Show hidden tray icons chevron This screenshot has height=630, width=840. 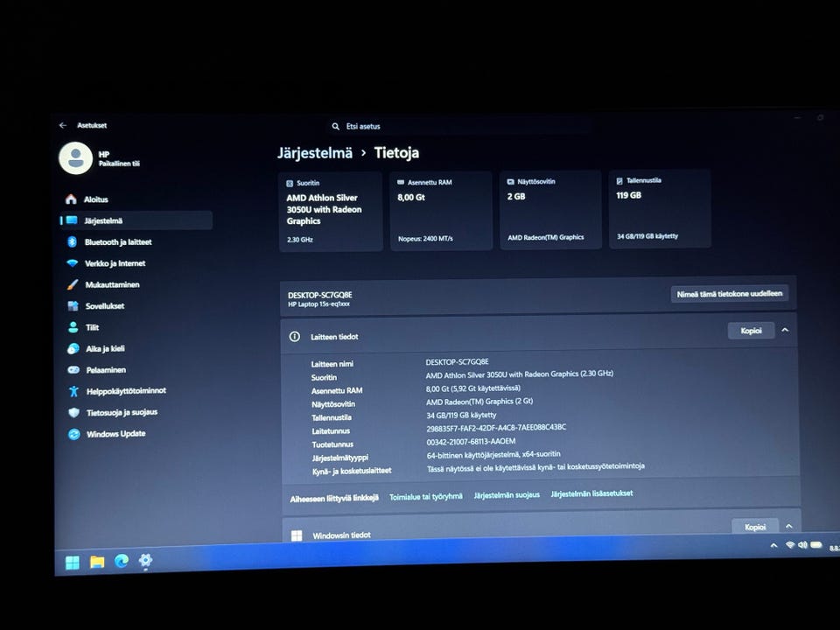(773, 546)
